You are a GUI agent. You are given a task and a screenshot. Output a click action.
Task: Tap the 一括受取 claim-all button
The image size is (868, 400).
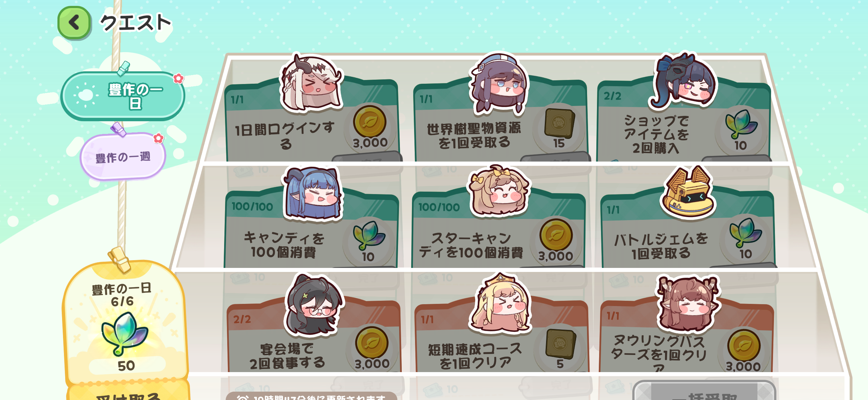[x=704, y=391]
